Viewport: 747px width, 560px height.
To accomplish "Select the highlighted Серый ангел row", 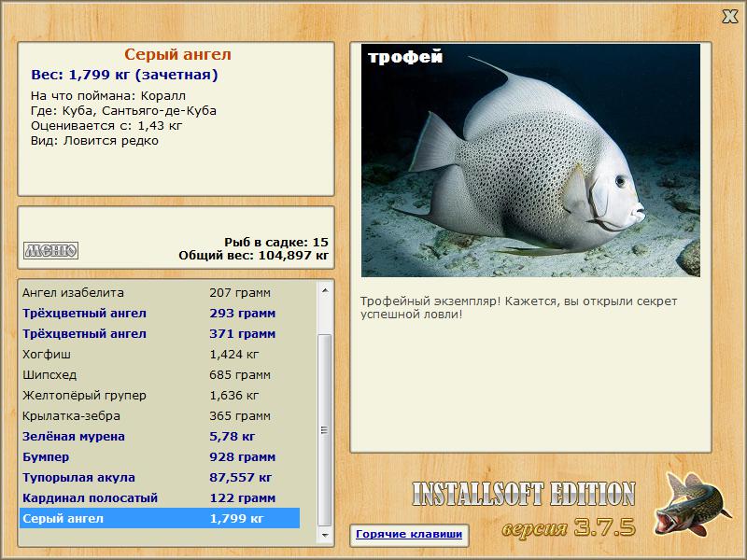I will pyautogui.click(x=160, y=518).
